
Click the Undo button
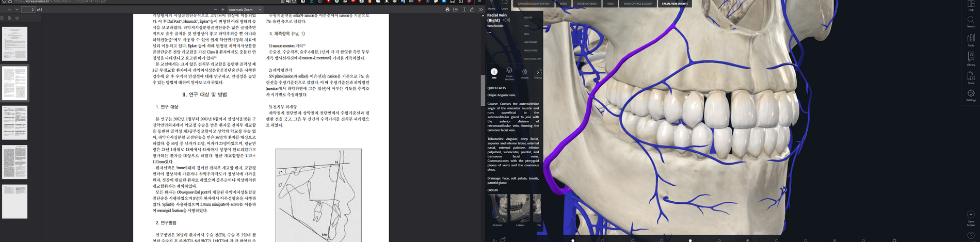[x=504, y=4]
